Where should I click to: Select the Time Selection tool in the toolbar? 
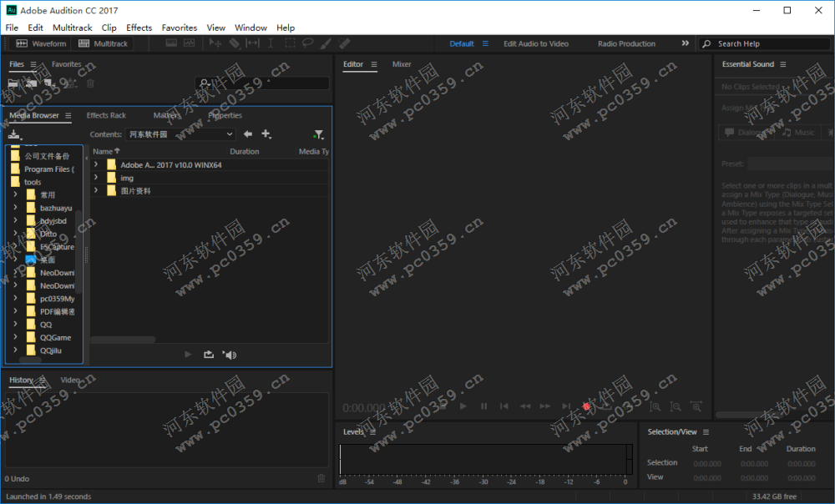(270, 43)
